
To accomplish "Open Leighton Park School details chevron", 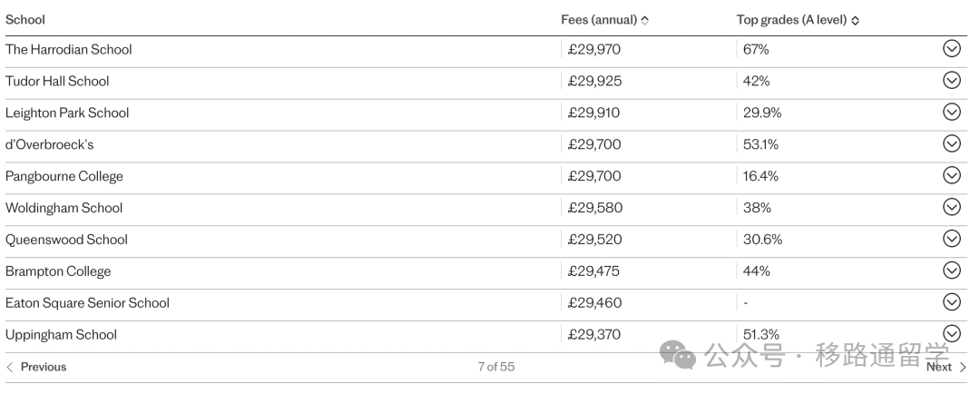I will coord(951,112).
